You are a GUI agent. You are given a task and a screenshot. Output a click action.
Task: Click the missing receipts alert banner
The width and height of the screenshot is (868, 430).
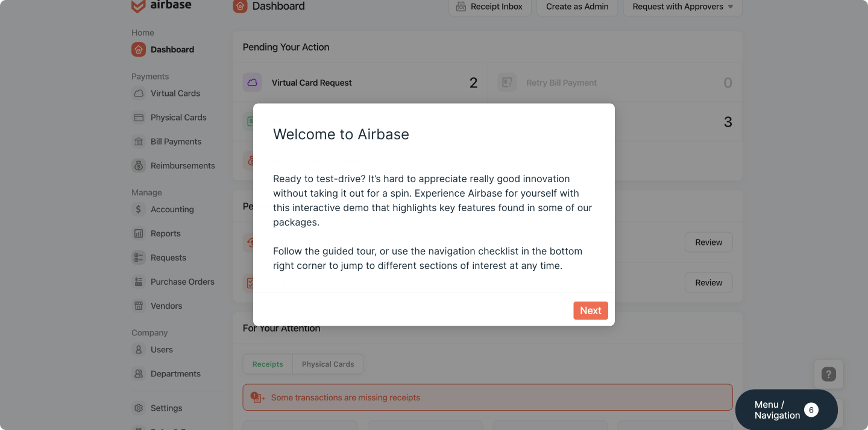coord(488,397)
